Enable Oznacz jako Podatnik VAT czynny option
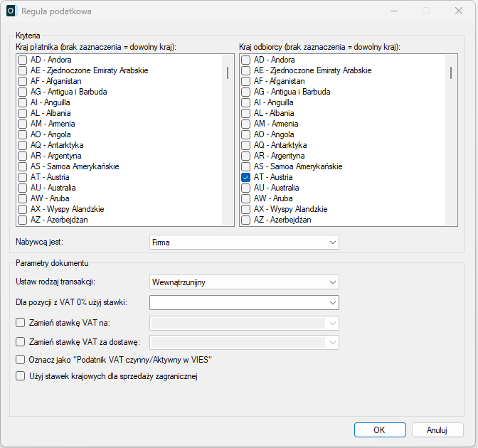Viewport: 478px width, 448px height. point(21,360)
